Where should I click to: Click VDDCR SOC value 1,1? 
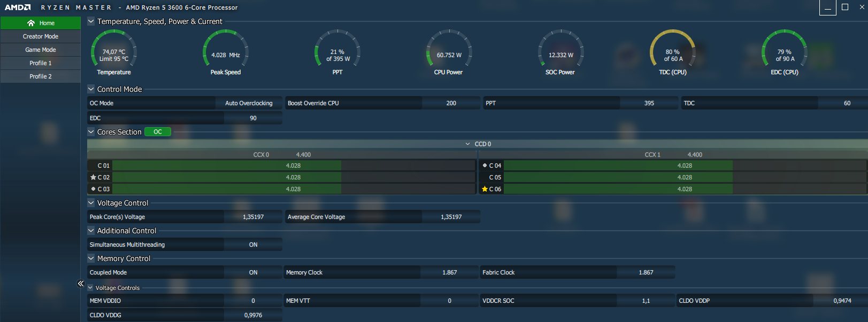point(646,301)
